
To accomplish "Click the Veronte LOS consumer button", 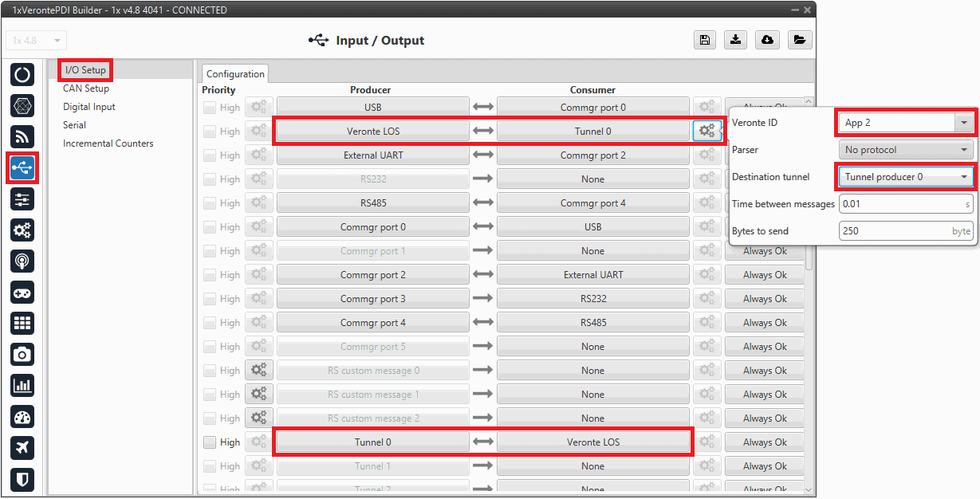I will 592,442.
